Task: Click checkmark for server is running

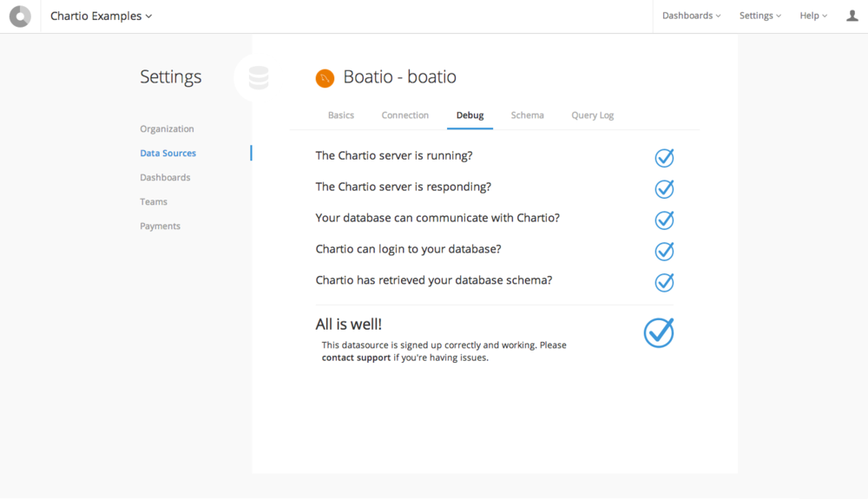Action: pyautogui.click(x=664, y=158)
